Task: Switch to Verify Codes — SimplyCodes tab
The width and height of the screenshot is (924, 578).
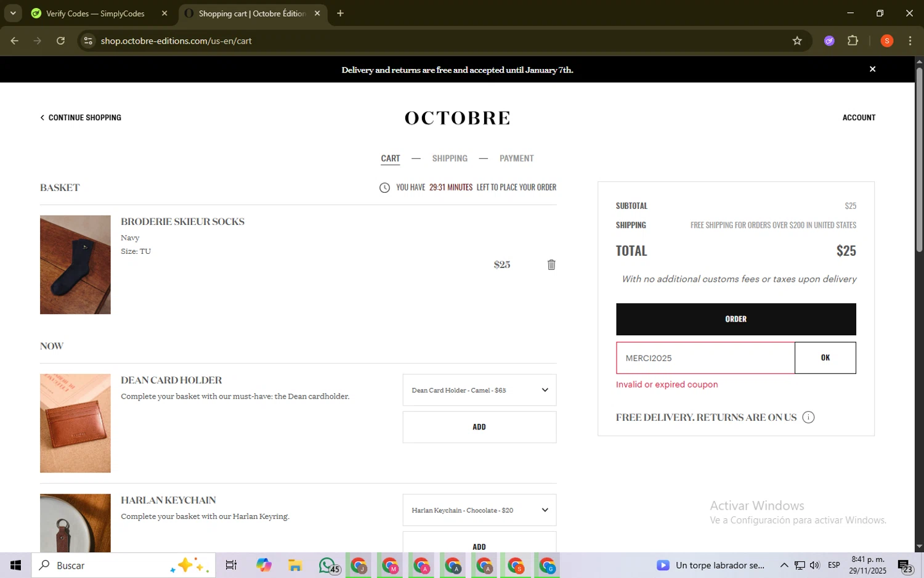Action: [95, 13]
